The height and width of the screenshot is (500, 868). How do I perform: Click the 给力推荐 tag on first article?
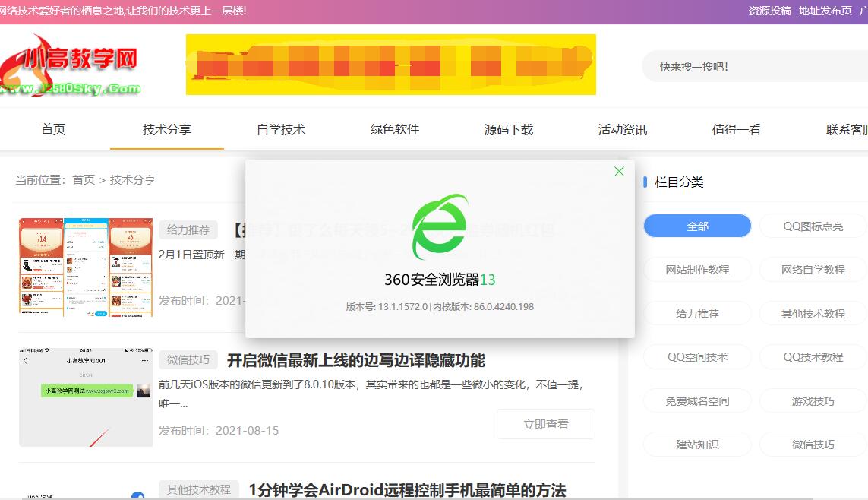pos(188,229)
